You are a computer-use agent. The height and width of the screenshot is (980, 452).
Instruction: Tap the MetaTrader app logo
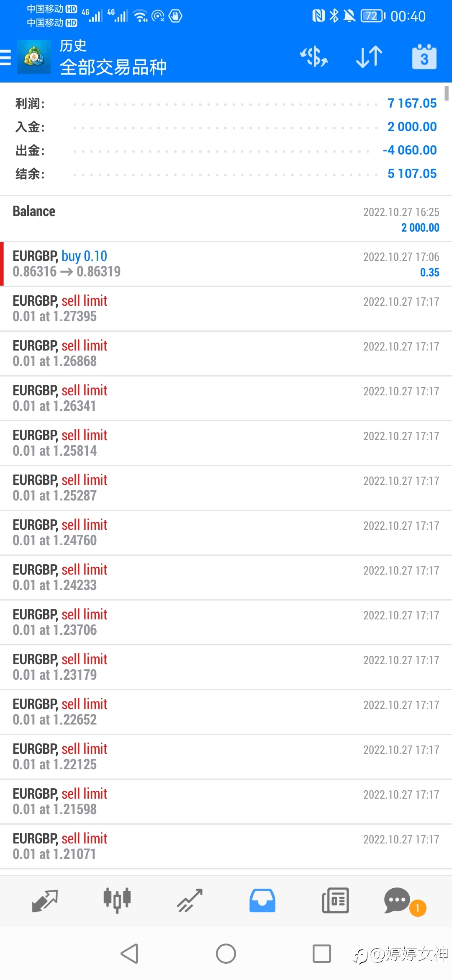click(x=34, y=57)
